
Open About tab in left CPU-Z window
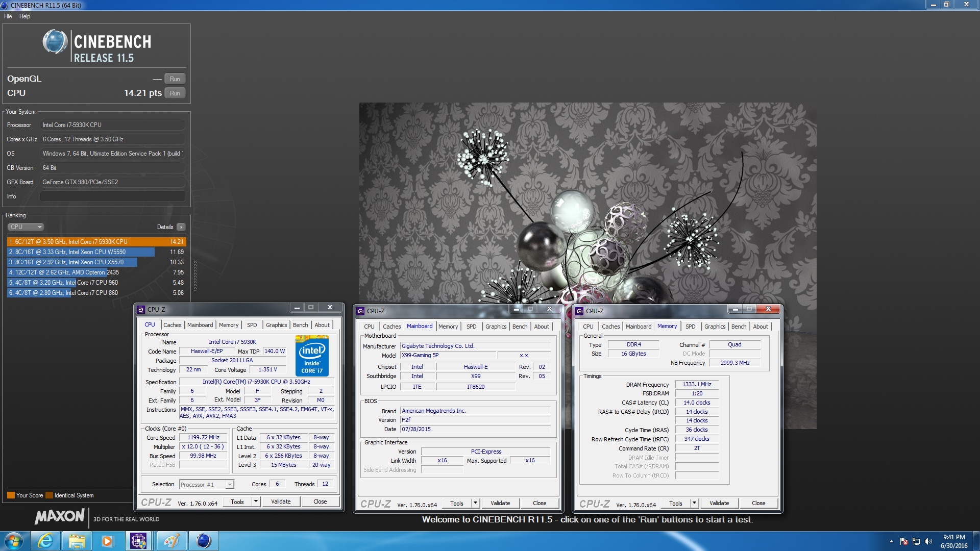[322, 325]
